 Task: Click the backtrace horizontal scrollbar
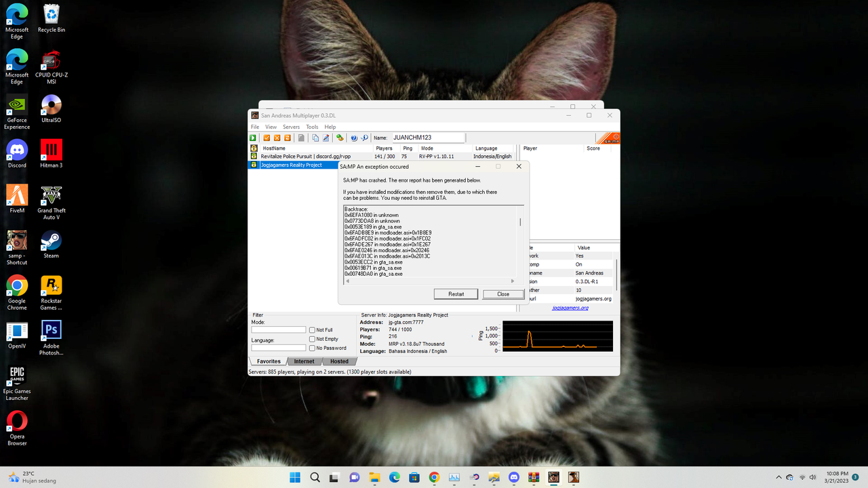431,280
